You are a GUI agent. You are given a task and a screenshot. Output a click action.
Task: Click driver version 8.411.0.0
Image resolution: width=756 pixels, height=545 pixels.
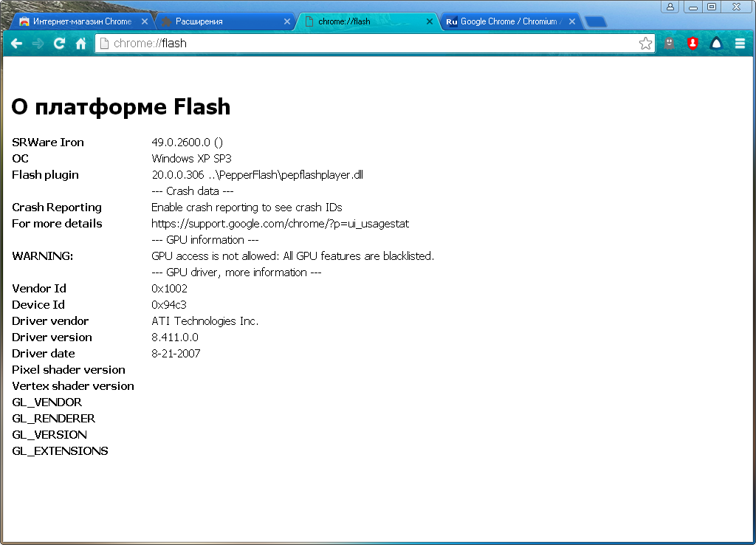tap(175, 337)
